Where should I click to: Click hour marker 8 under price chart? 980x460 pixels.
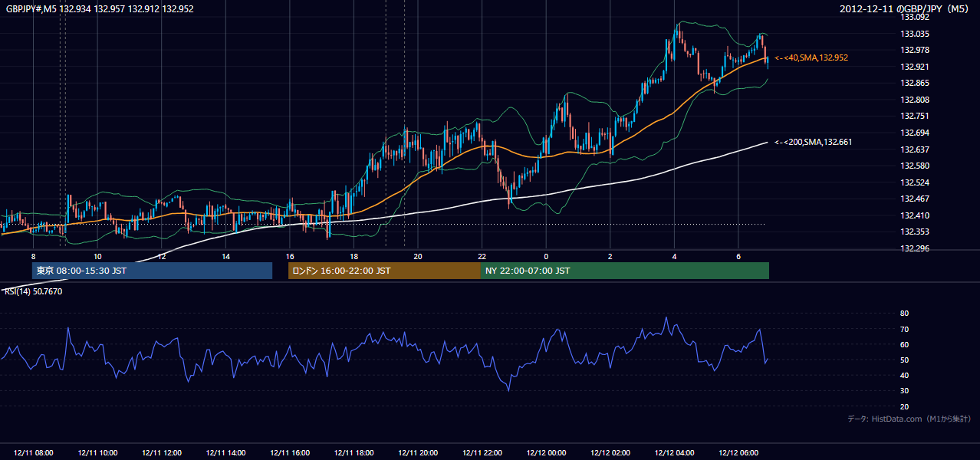pyautogui.click(x=33, y=256)
